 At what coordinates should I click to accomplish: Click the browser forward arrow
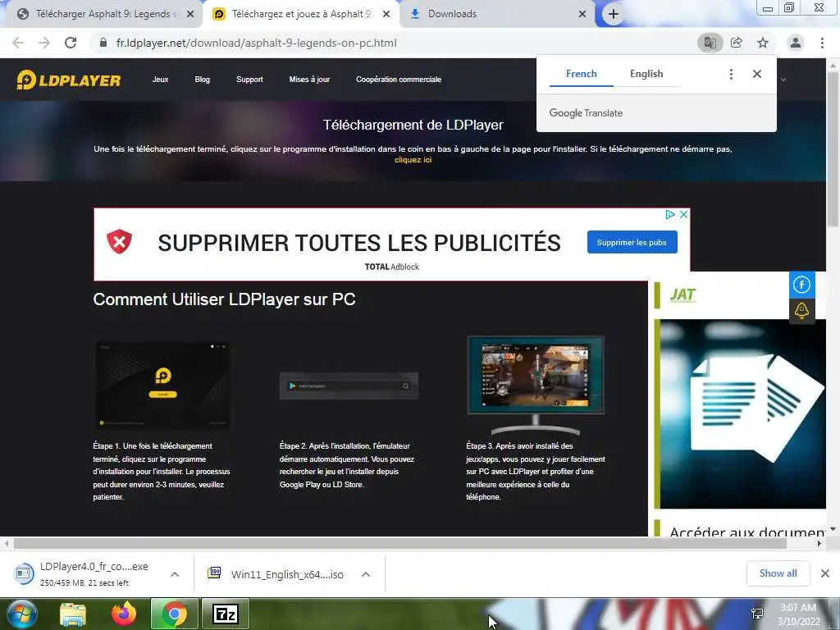click(x=44, y=43)
